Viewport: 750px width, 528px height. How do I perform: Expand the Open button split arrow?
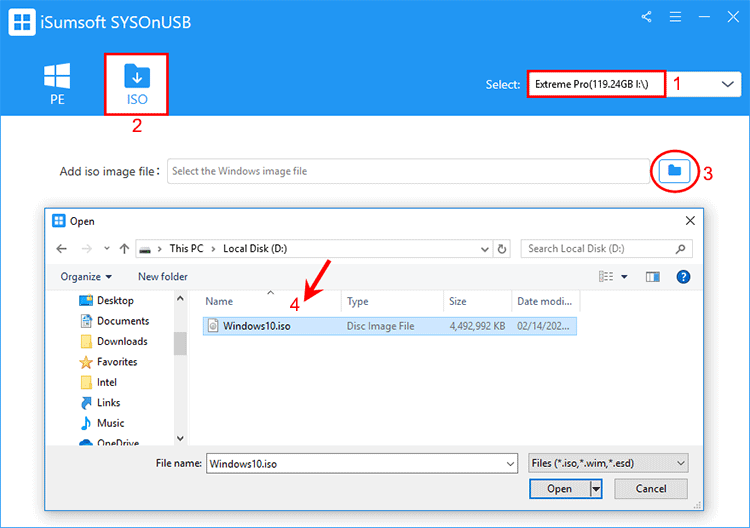[x=596, y=489]
